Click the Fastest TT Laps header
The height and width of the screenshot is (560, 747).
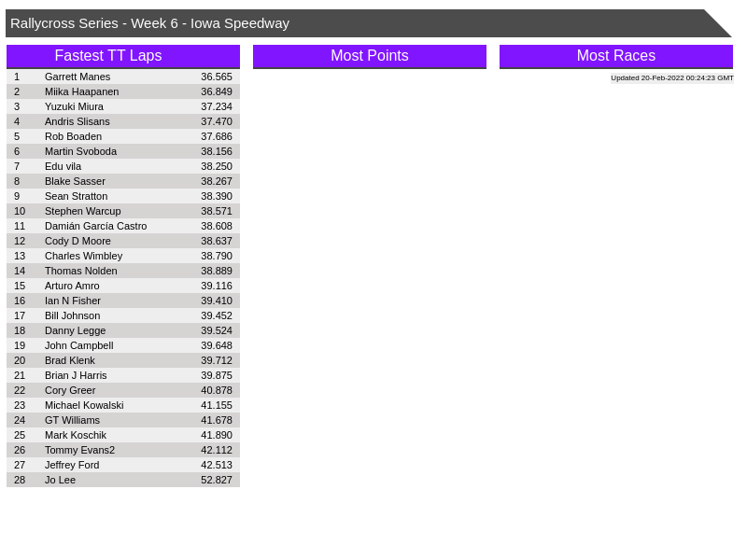122,56
